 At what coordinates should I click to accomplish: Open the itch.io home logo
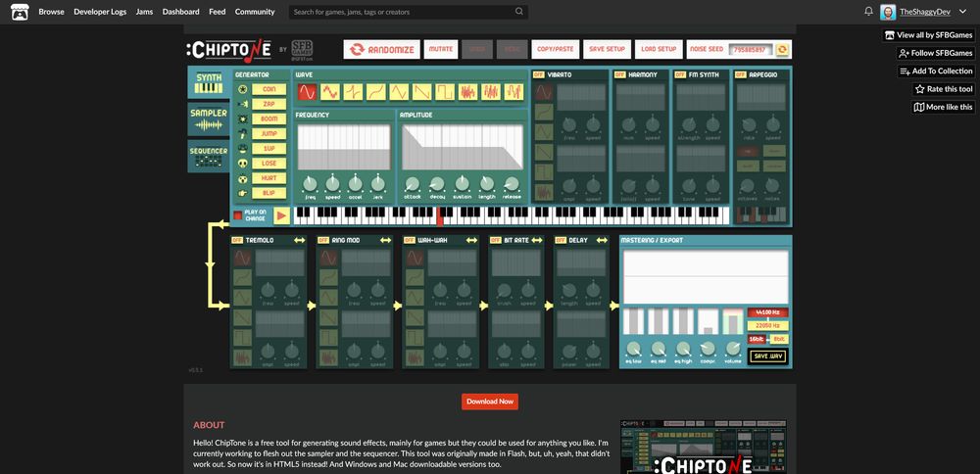(x=20, y=12)
